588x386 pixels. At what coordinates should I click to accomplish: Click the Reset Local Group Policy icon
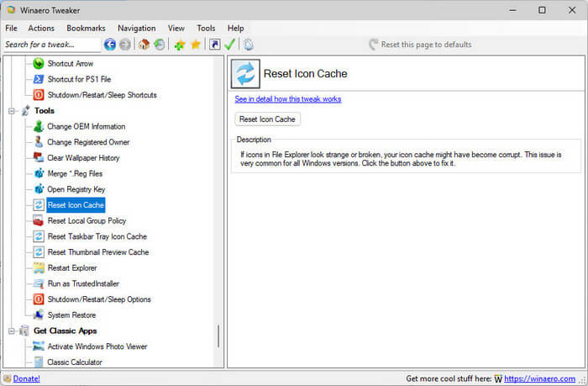click(x=39, y=221)
